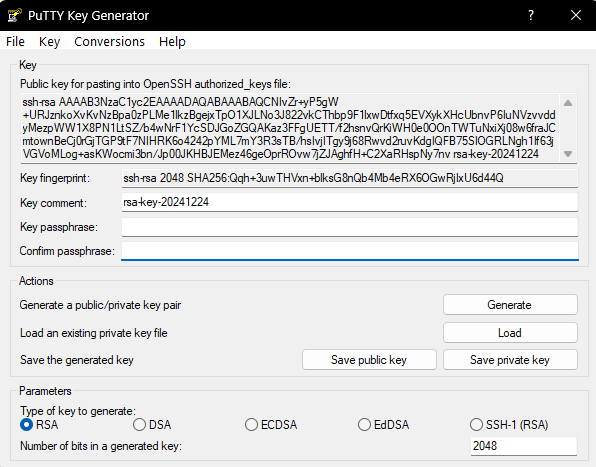Click the number of bits field showing 2048
This screenshot has height=467, width=596.
(x=524, y=446)
